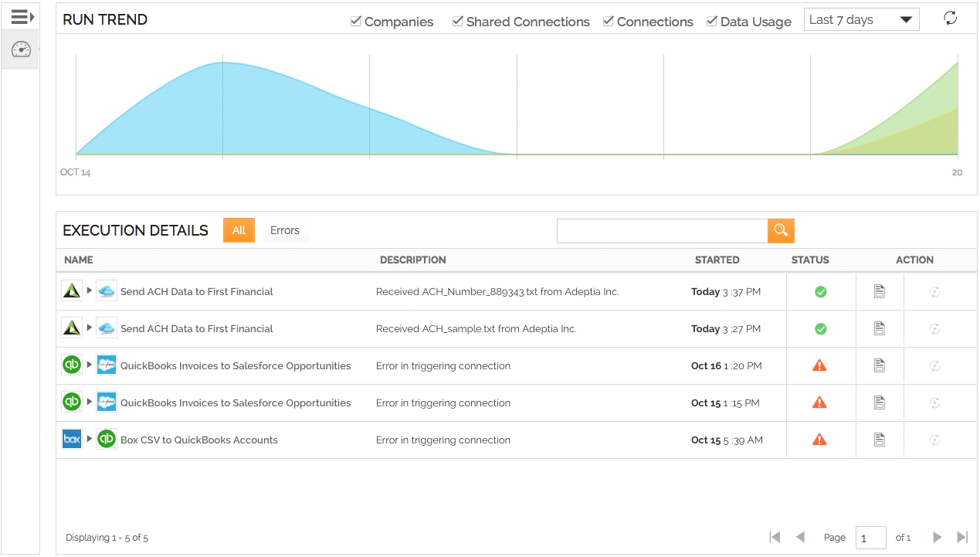This screenshot has height=557, width=980.
Task: Open QuickBooks Invoices to Salesforce, Oct 16
Action: click(x=235, y=366)
